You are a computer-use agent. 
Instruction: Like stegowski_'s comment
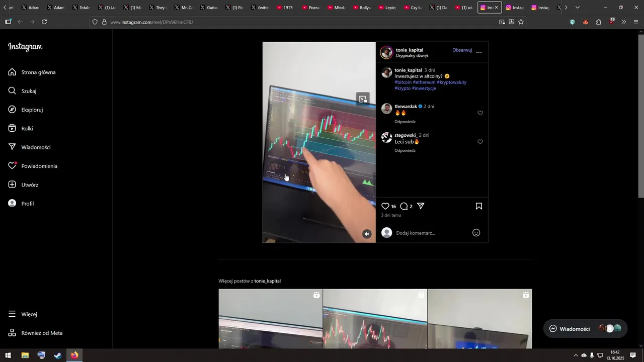click(x=480, y=142)
